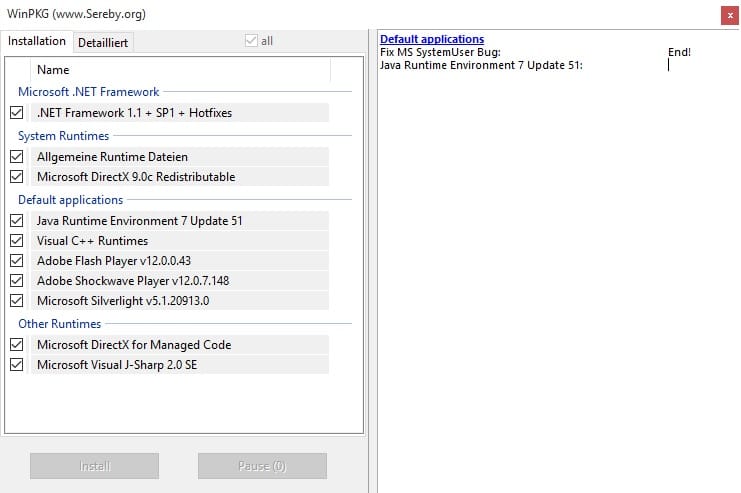Click the WinPKG (www.Sereby.org) title text
741x493 pixels.
(x=77, y=14)
